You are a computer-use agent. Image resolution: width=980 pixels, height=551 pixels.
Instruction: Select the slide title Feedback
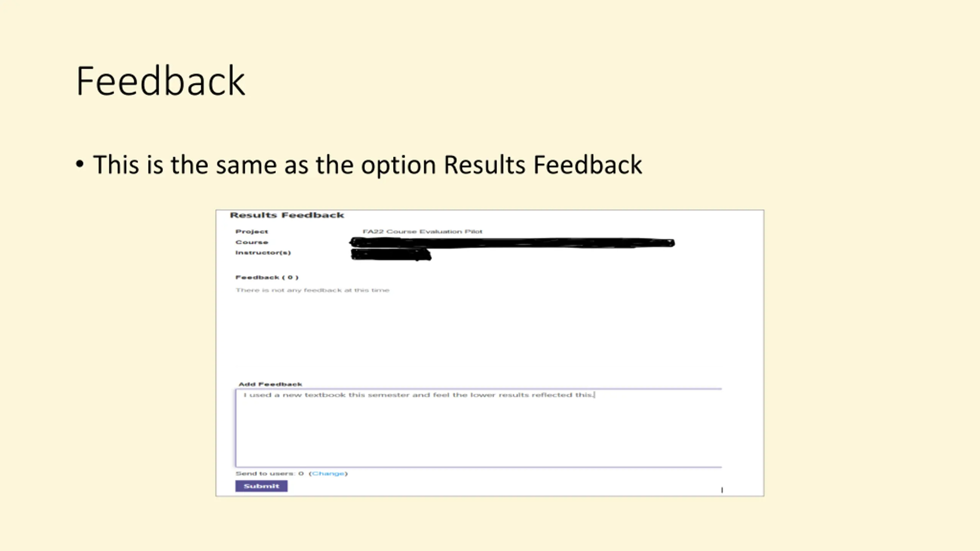[x=160, y=81]
